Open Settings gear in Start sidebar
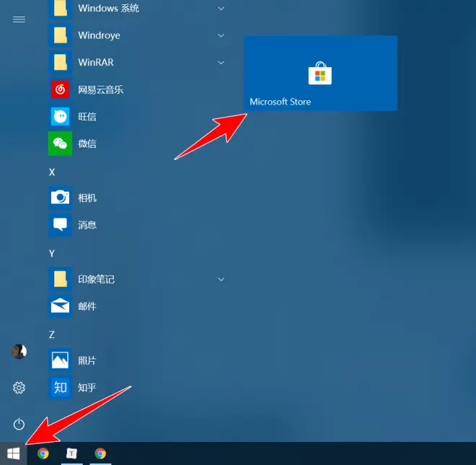The image size is (476, 465). point(19,388)
